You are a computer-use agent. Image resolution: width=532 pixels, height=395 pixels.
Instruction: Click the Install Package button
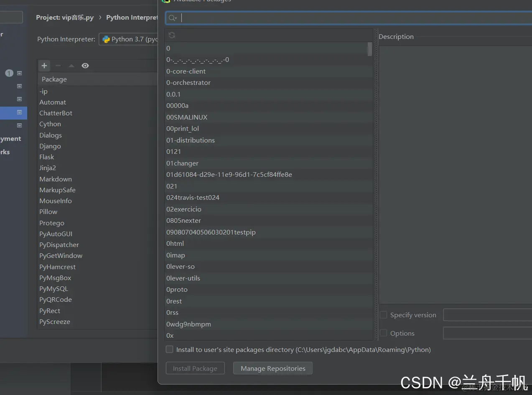pyautogui.click(x=195, y=368)
